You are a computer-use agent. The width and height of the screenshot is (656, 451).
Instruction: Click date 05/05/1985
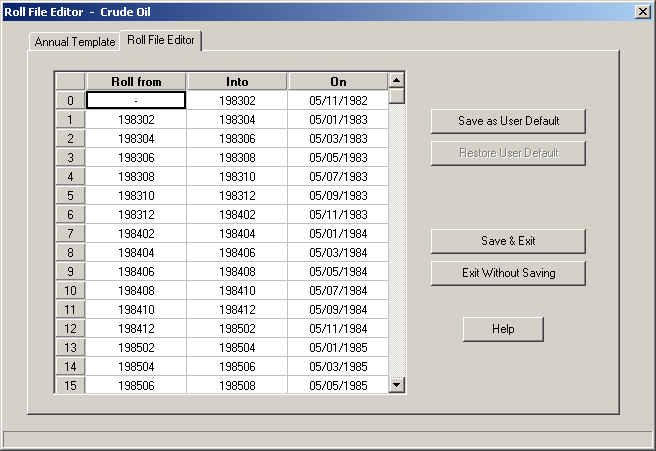click(338, 385)
